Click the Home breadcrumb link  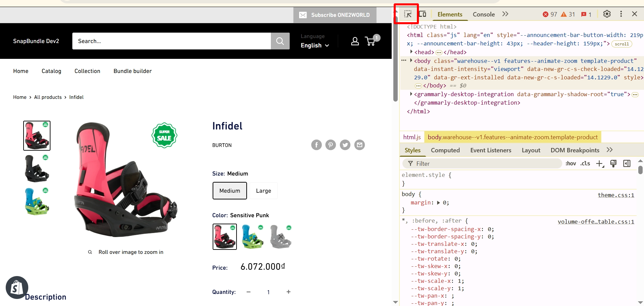(20, 97)
